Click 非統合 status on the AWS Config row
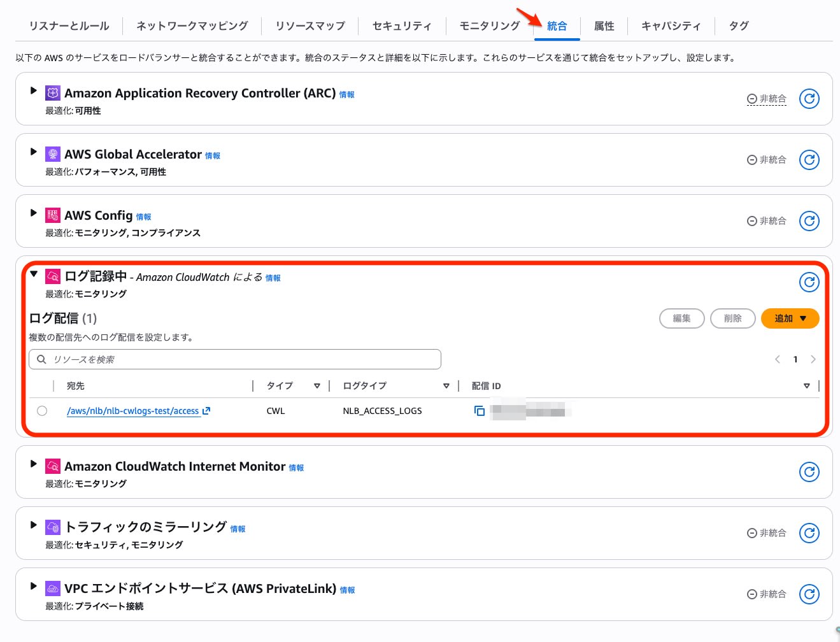 (767, 221)
